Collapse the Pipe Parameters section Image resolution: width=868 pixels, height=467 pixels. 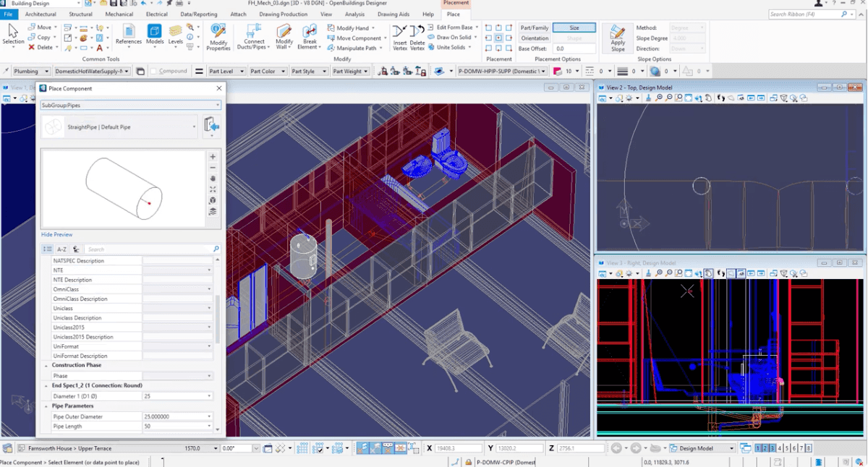point(46,406)
